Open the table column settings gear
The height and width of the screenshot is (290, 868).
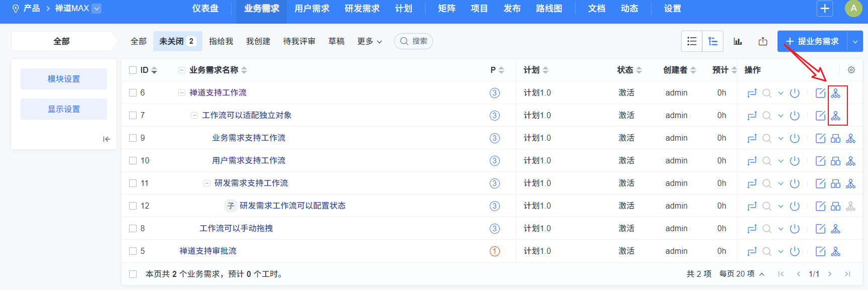pyautogui.click(x=851, y=70)
